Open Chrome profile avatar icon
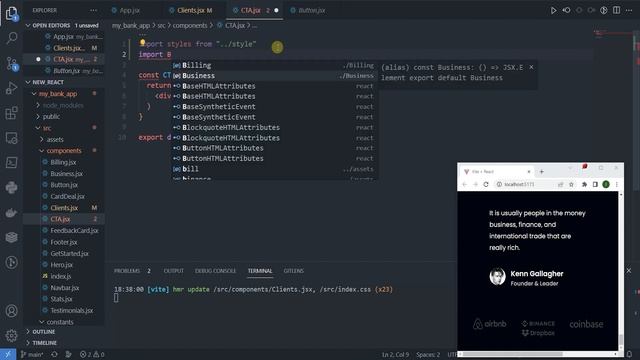 click(x=606, y=184)
